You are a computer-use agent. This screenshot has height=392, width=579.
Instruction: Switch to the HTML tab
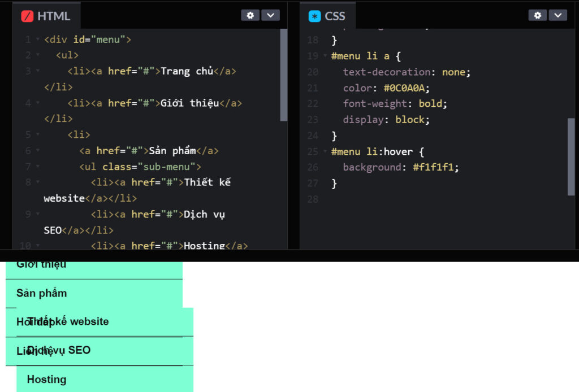pyautogui.click(x=54, y=15)
